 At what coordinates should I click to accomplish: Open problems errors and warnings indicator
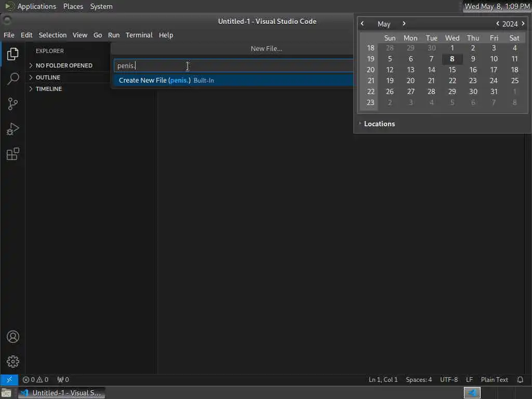click(36, 380)
